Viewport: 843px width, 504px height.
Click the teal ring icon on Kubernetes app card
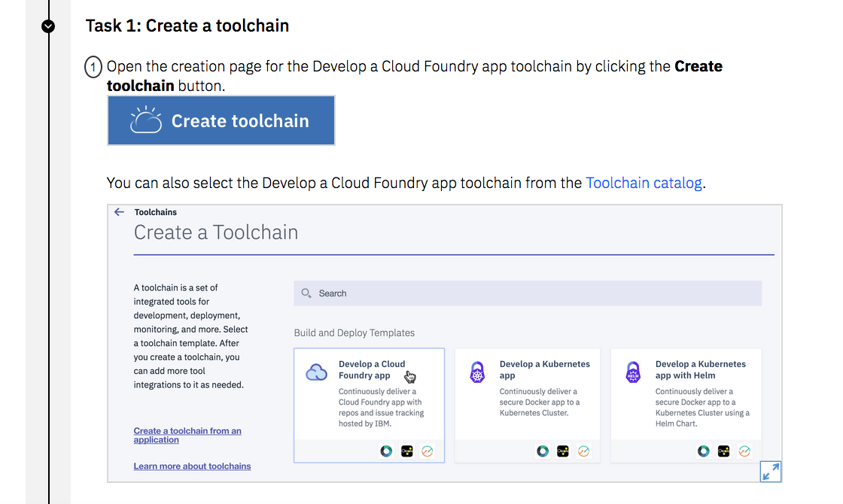(x=543, y=451)
